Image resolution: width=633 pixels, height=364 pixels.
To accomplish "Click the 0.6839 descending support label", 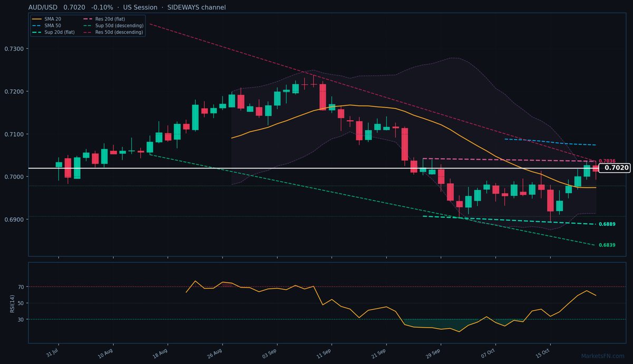I will (x=607, y=245).
